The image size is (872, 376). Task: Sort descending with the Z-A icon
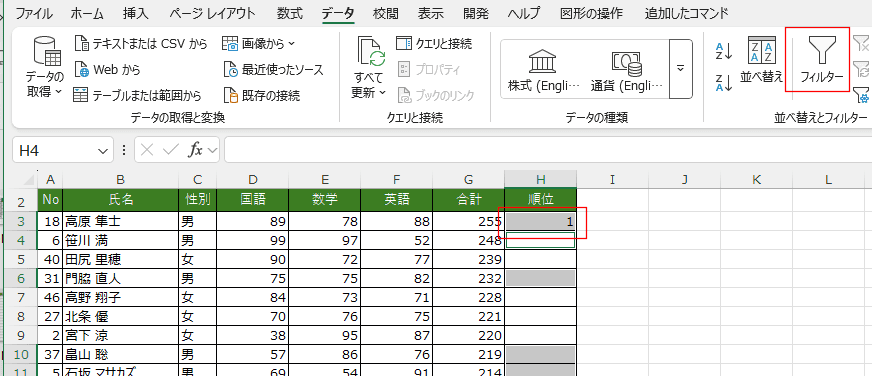(x=724, y=82)
